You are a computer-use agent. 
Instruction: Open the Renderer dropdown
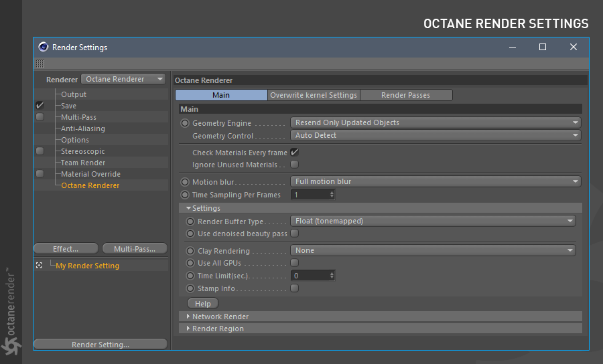(123, 79)
